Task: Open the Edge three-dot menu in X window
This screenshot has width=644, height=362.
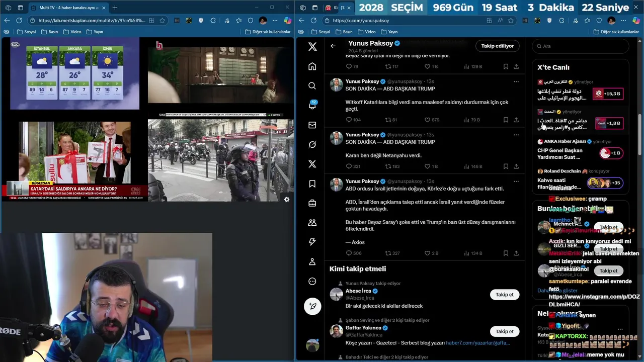Action: [x=624, y=21]
